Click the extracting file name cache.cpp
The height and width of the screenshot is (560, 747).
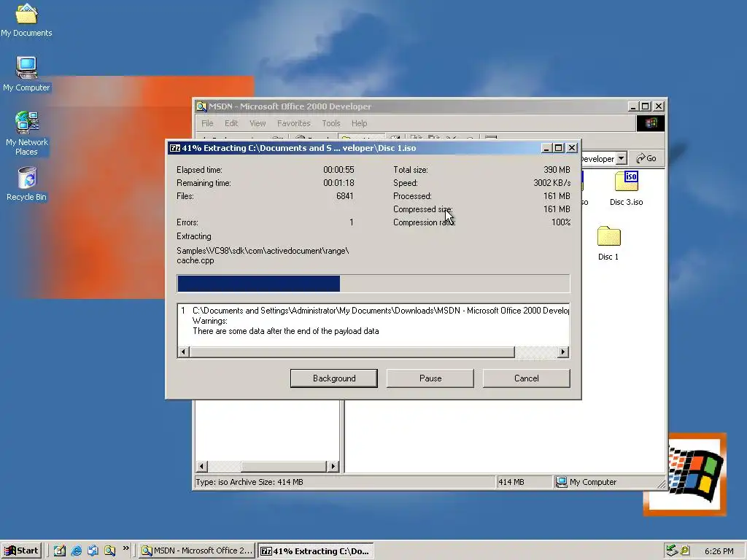pos(196,260)
